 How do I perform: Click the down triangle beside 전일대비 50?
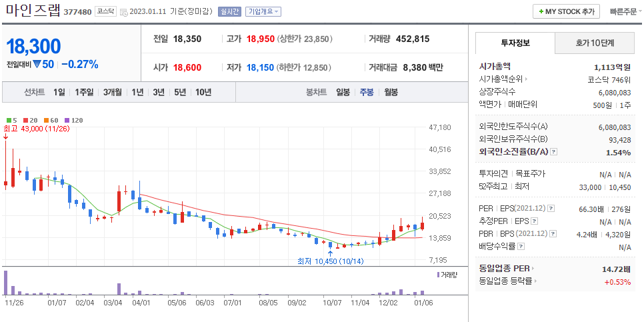click(x=37, y=65)
